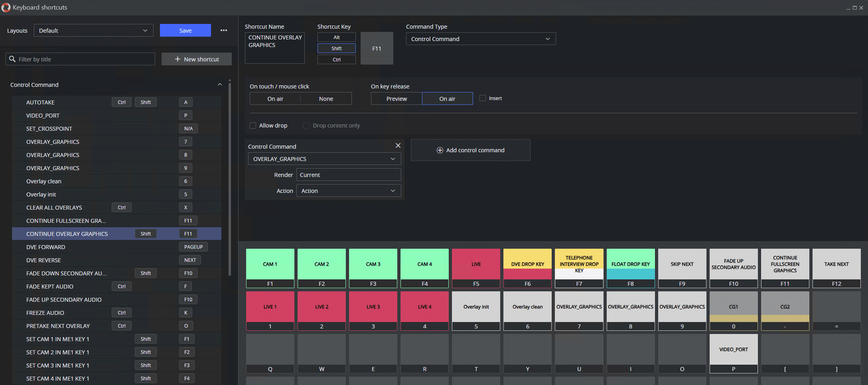The height and width of the screenshot is (385, 868).
Task: Collapse the Control Command list section
Action: 219,84
